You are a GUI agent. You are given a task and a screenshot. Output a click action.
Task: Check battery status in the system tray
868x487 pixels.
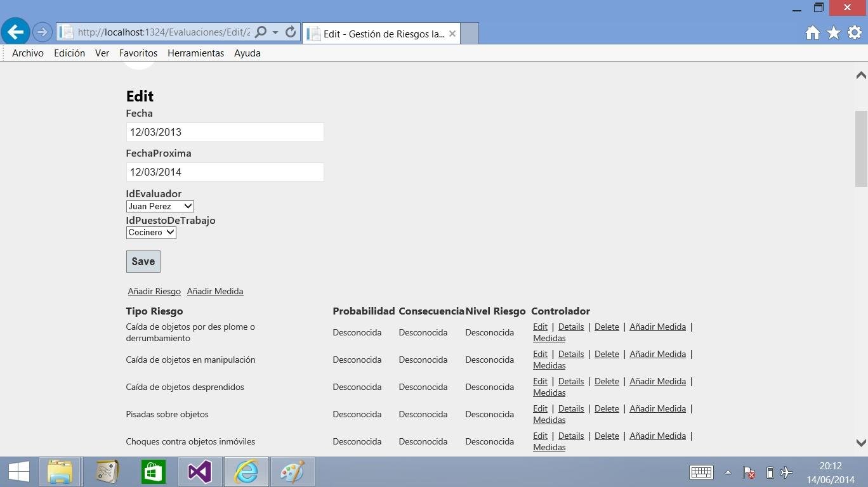click(x=770, y=472)
